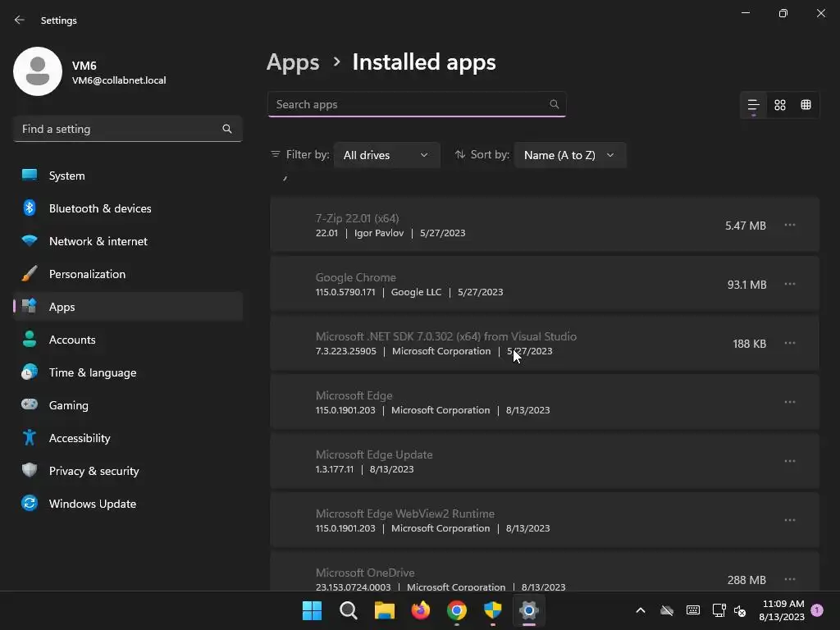Open the Filter by drives dropdown
The width and height of the screenshot is (840, 630).
[x=386, y=155]
